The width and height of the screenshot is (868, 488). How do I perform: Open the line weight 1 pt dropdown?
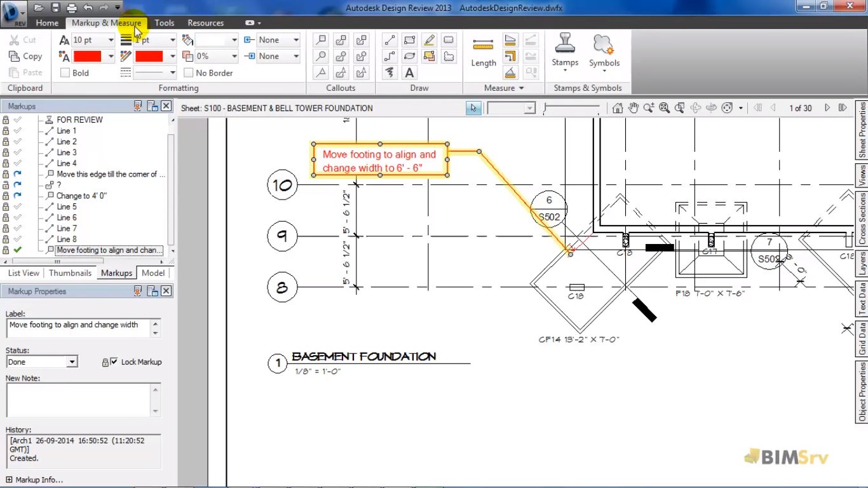(x=172, y=40)
